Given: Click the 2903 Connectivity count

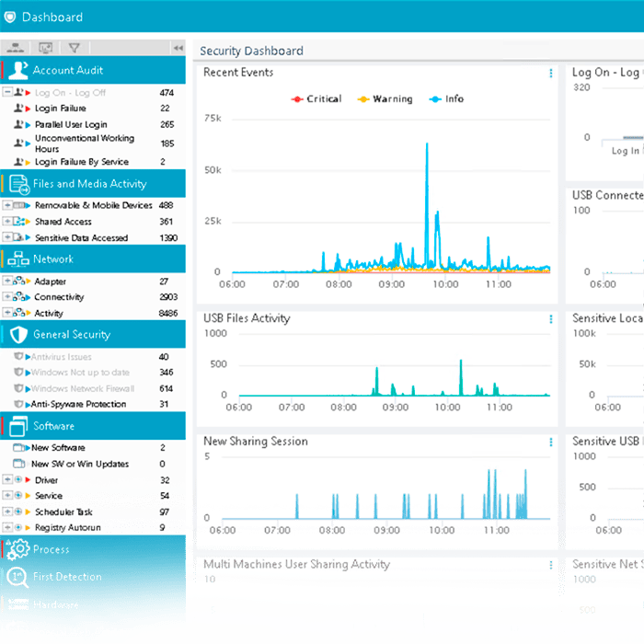Looking at the screenshot, I should pyautogui.click(x=168, y=297).
